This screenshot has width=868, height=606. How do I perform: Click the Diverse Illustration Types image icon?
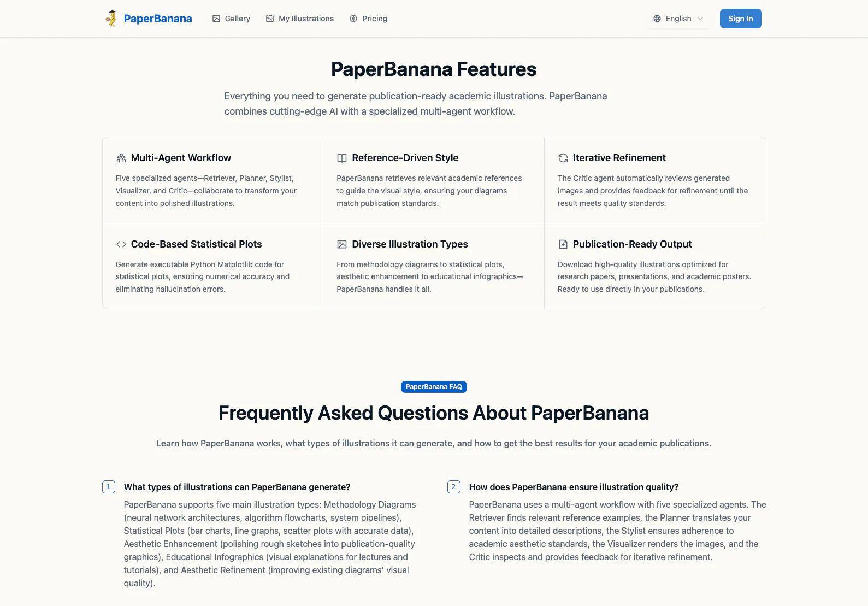tap(342, 244)
